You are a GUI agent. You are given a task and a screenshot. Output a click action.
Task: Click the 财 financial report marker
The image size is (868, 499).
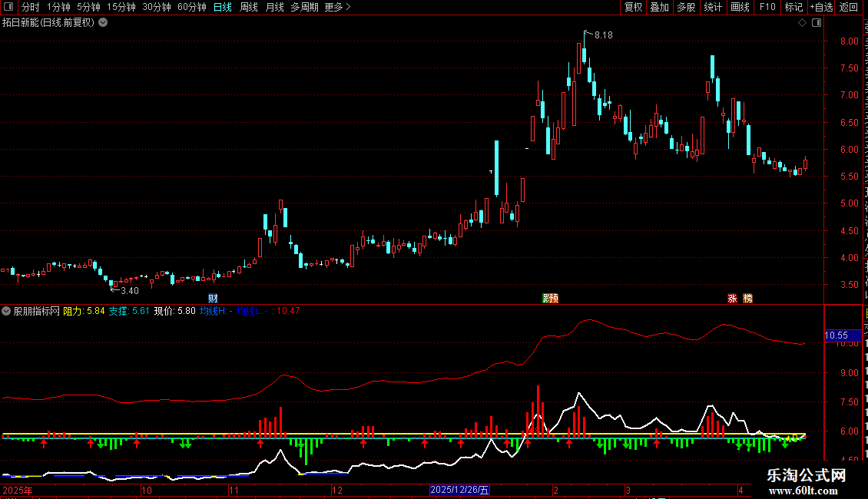click(x=213, y=298)
